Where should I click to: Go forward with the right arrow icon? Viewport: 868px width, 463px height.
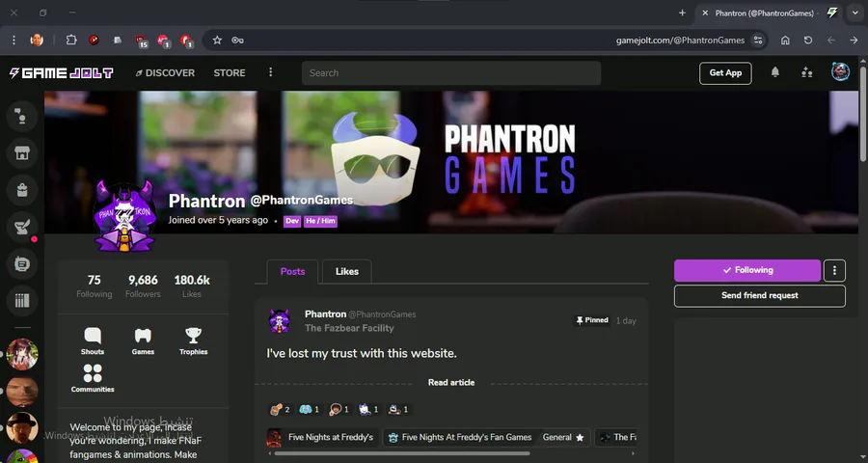point(854,41)
